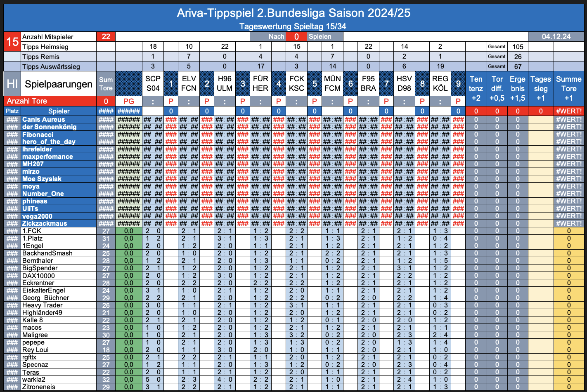Click the SCP S04 match header
This screenshot has width=587, height=392.
153,83
